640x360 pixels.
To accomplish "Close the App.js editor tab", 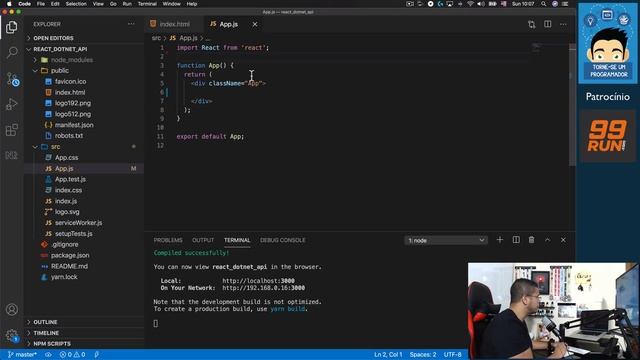I will [255, 24].
